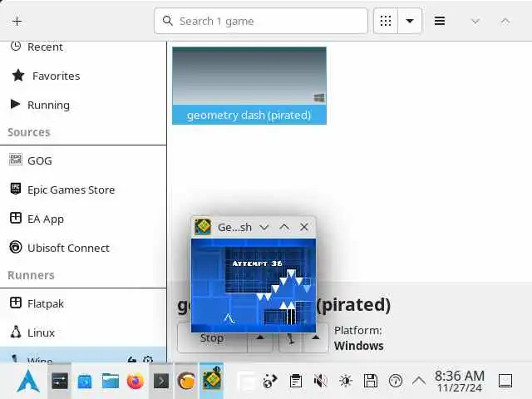Expand the wine runner options arrow
Screen dimensions: 532x399
point(316,338)
